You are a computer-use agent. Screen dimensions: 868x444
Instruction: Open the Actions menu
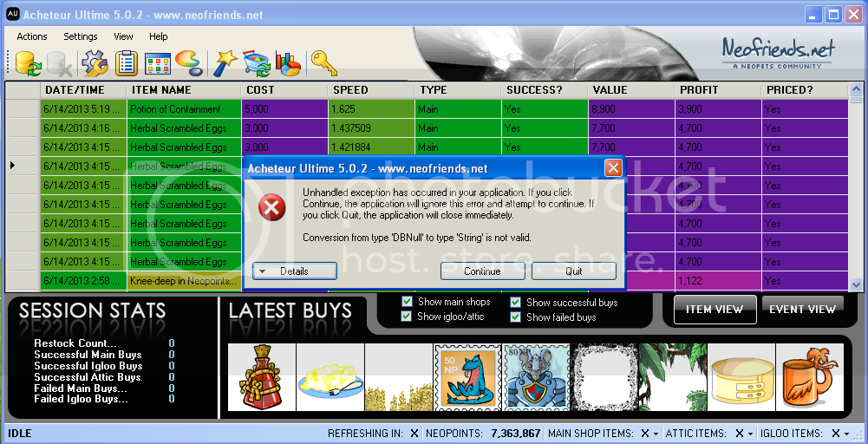click(32, 36)
